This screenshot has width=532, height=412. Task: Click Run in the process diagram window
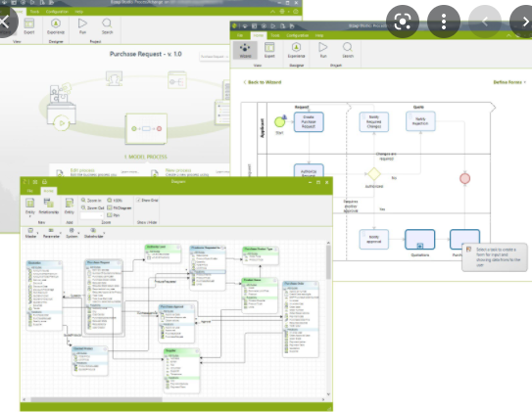tap(323, 50)
